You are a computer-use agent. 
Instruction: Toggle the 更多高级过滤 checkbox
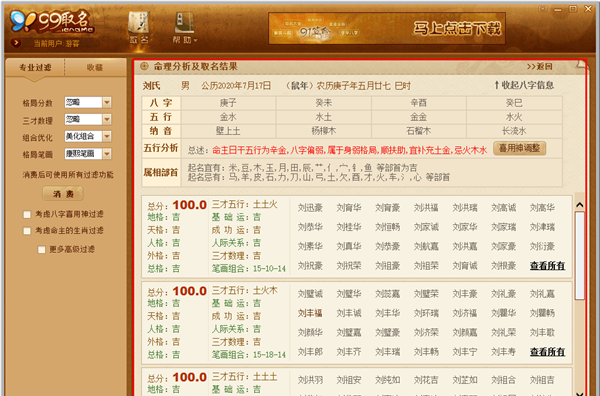coord(41,250)
